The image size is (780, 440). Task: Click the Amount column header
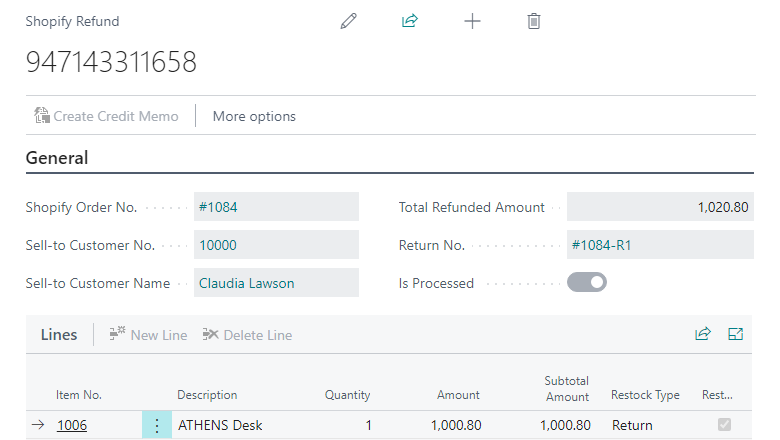pos(458,395)
